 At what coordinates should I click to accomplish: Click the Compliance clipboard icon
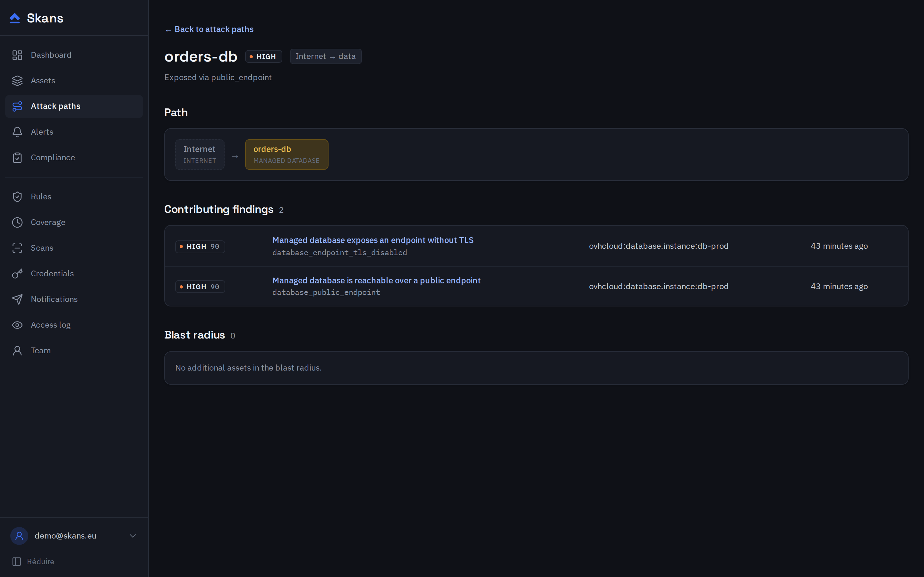17,158
